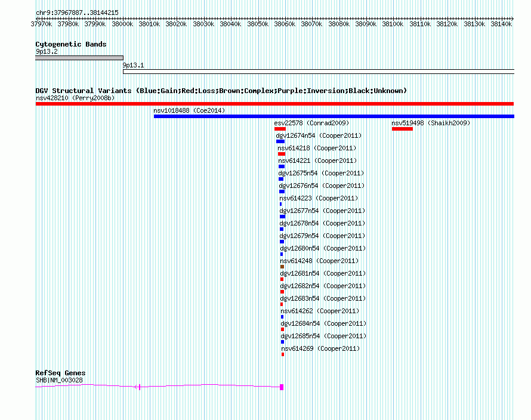Viewport: 531px width, 420px height.
Task: Click the chr9:37967887..38144215 position label
Action: point(77,13)
